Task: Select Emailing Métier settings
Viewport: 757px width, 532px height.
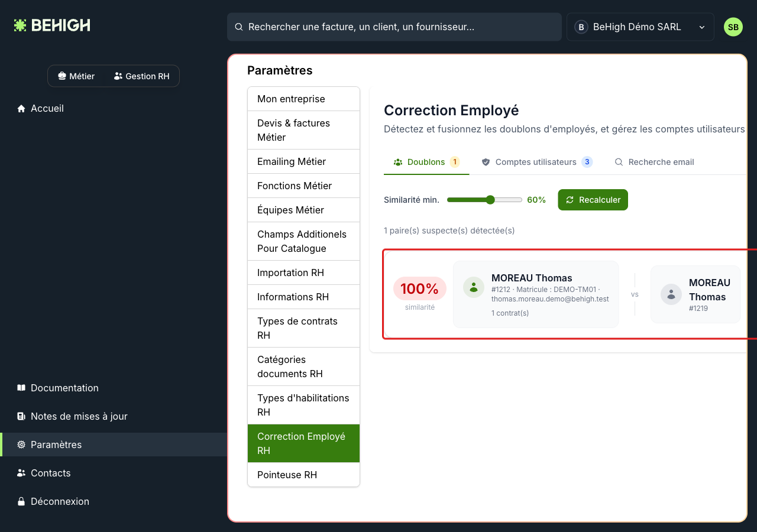Action: click(303, 161)
